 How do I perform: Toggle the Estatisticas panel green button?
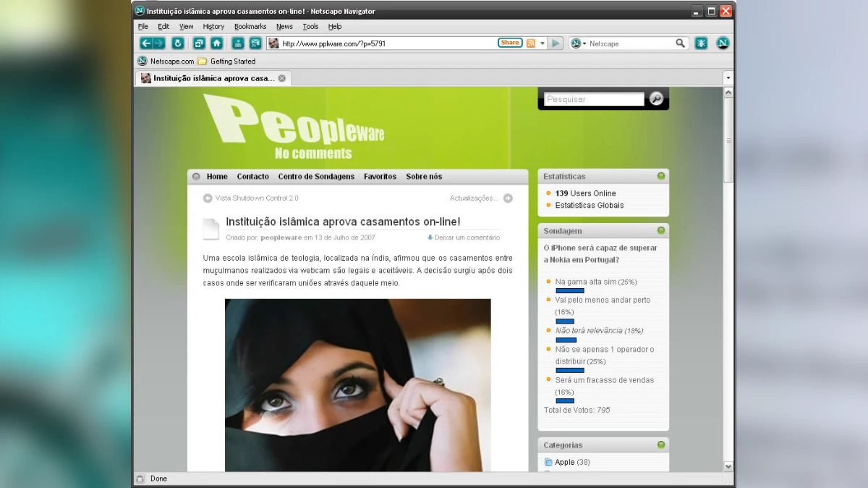click(x=660, y=176)
